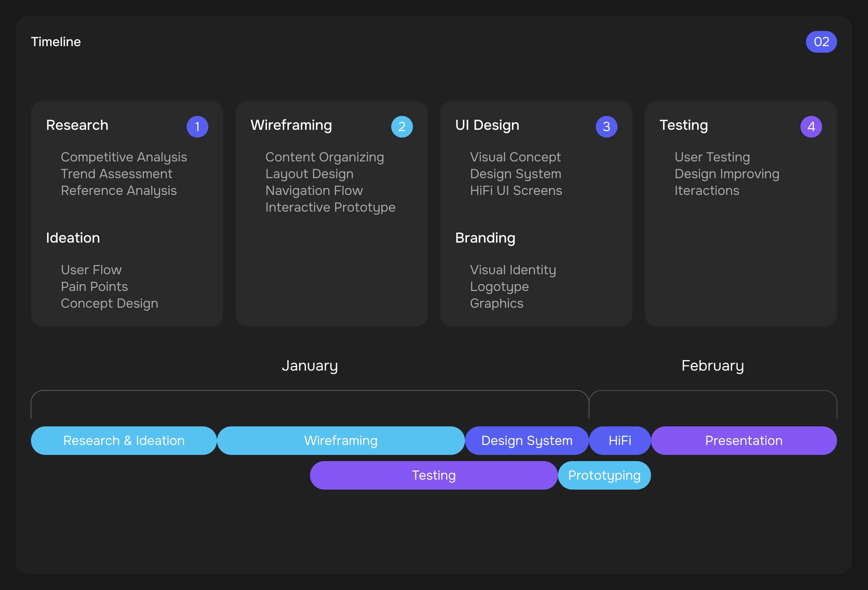Select the purple Testing timeline bar
Screen dimensions: 868x590
(434, 475)
